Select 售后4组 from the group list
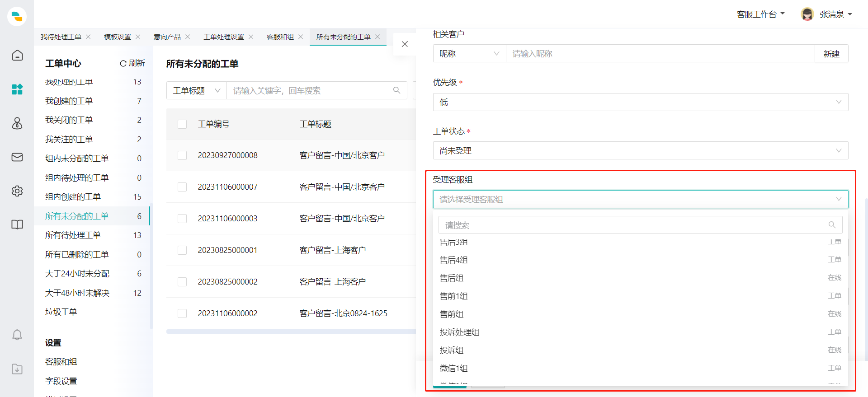The width and height of the screenshot is (868, 397). pyautogui.click(x=640, y=260)
